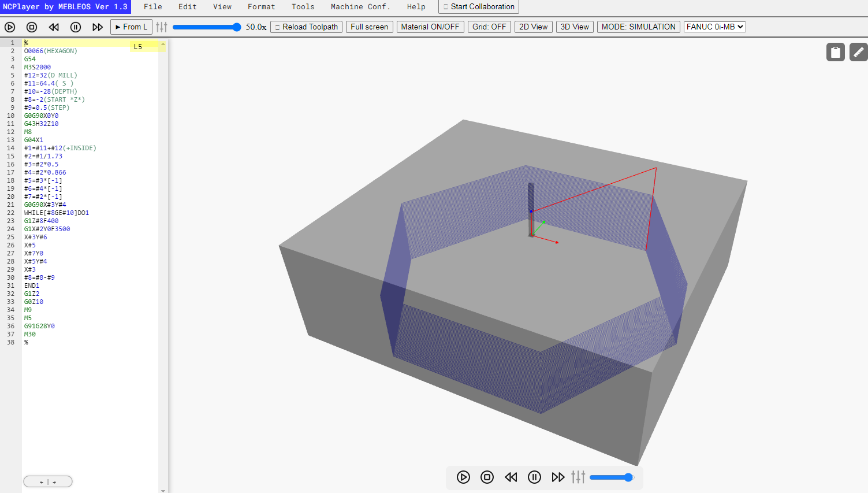The image size is (868, 493).
Task: Open the Machine Conf. menu
Action: [360, 7]
